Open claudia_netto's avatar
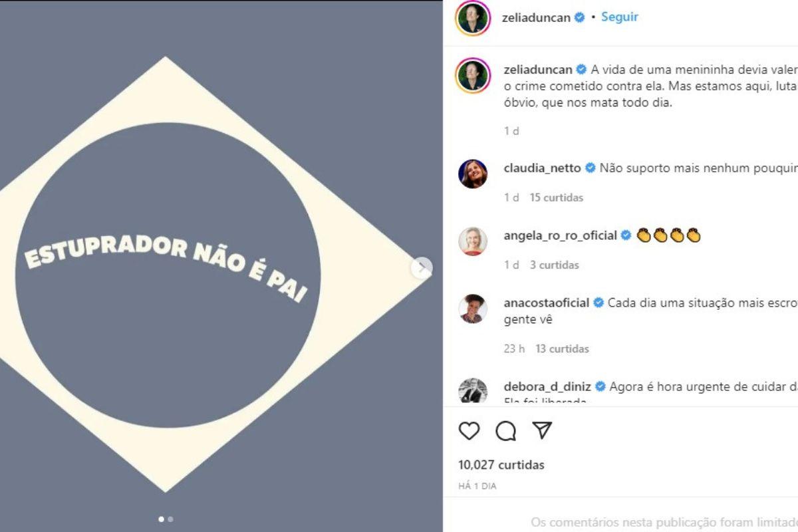The height and width of the screenshot is (532, 798). point(473,174)
